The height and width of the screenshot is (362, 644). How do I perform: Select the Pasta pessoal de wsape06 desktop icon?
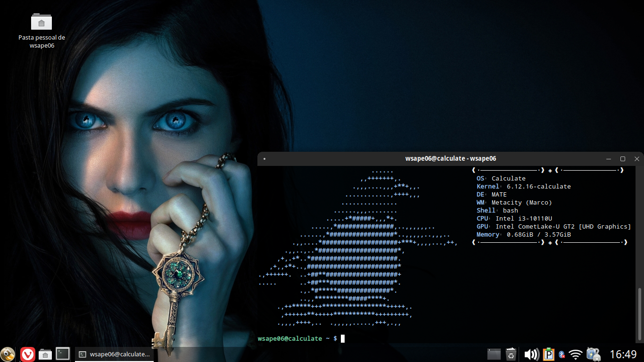[x=41, y=31]
